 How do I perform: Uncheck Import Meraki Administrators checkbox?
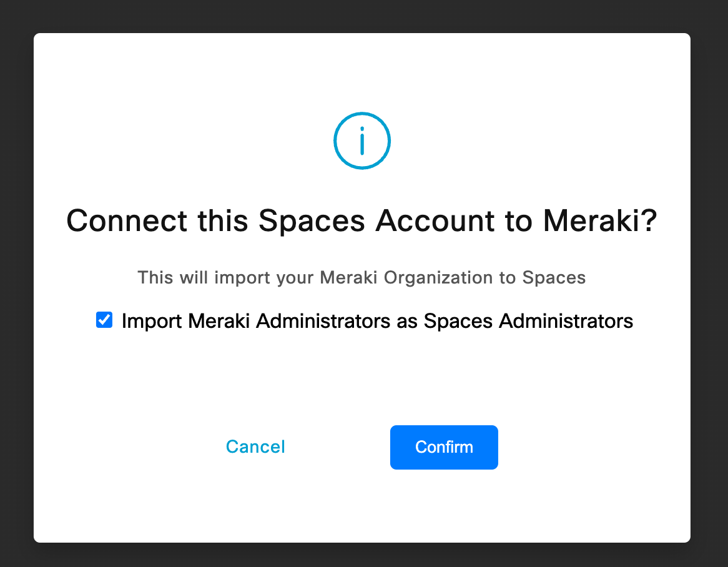pyautogui.click(x=104, y=321)
